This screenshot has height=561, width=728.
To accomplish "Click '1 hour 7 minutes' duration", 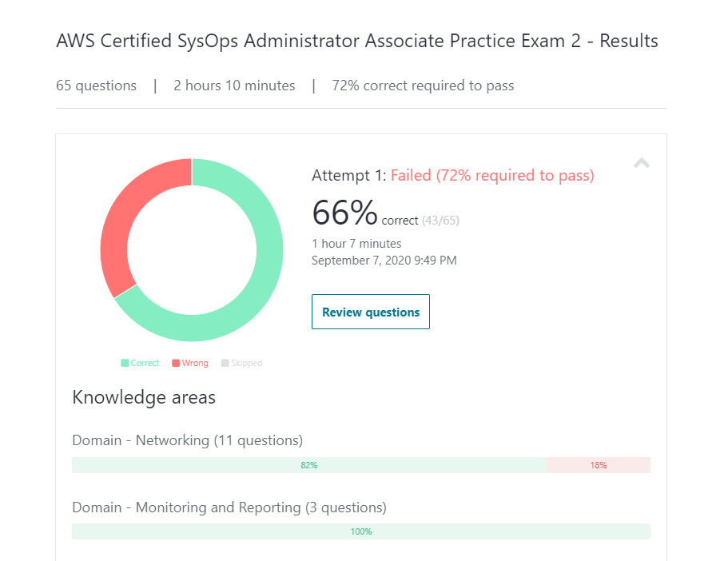I will pos(356,244).
